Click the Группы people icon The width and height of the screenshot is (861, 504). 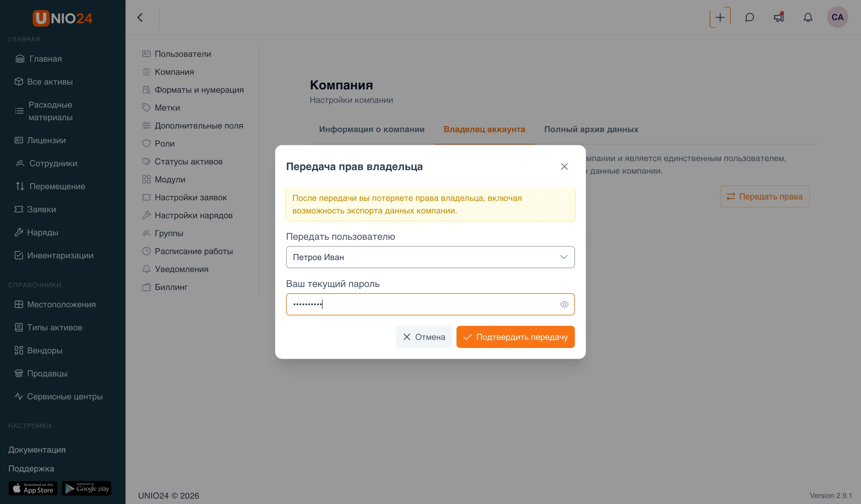tap(146, 233)
